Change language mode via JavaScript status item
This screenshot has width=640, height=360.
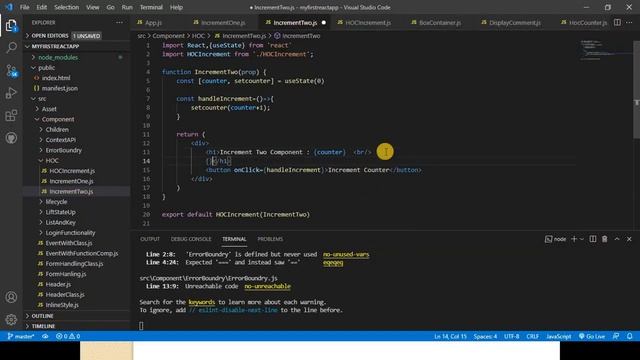pyautogui.click(x=558, y=336)
